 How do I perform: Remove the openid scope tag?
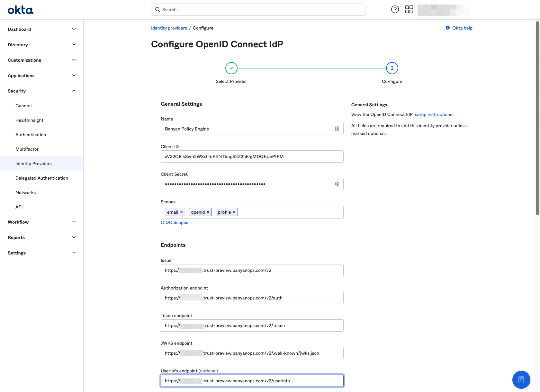point(208,212)
